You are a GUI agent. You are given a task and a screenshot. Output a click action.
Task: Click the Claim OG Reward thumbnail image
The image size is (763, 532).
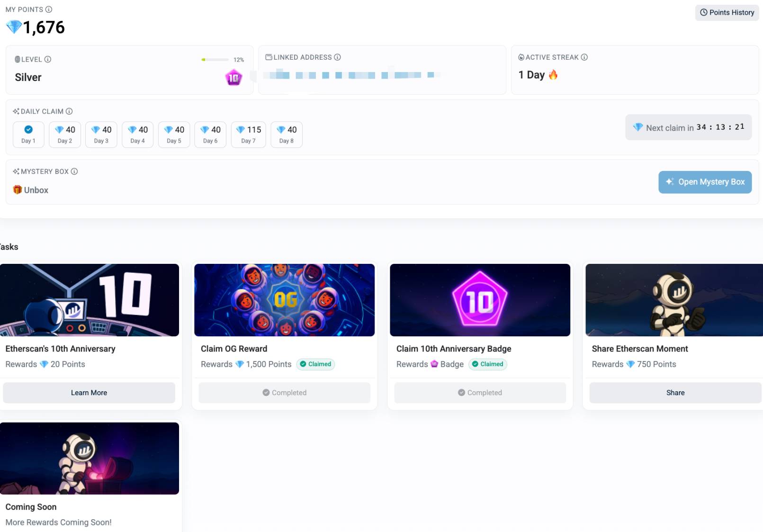[284, 300]
